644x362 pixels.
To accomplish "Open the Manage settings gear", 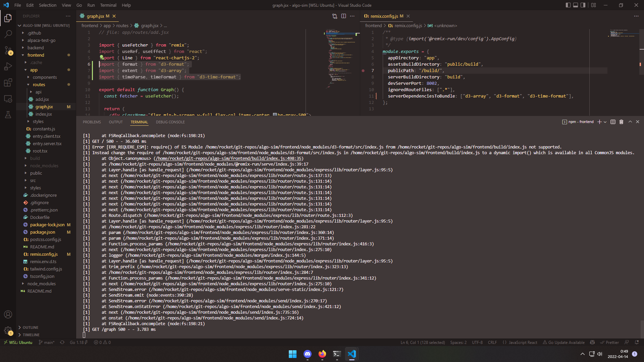I will (x=8, y=330).
